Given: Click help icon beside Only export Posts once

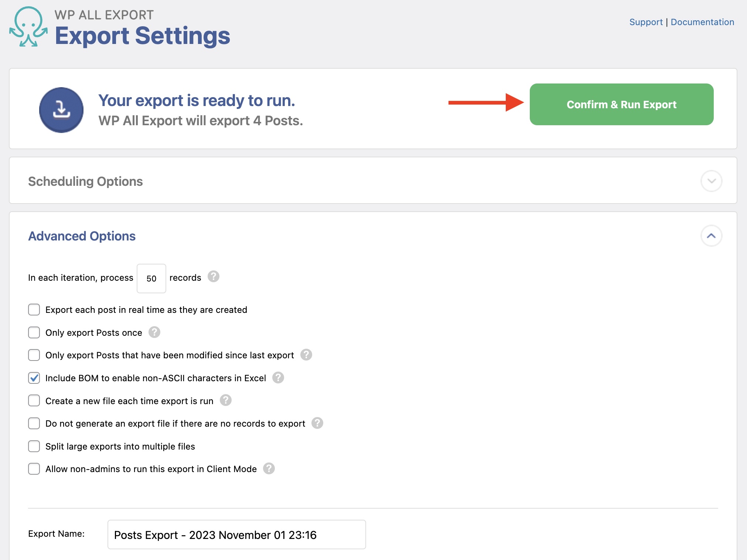Looking at the screenshot, I should 155,332.
